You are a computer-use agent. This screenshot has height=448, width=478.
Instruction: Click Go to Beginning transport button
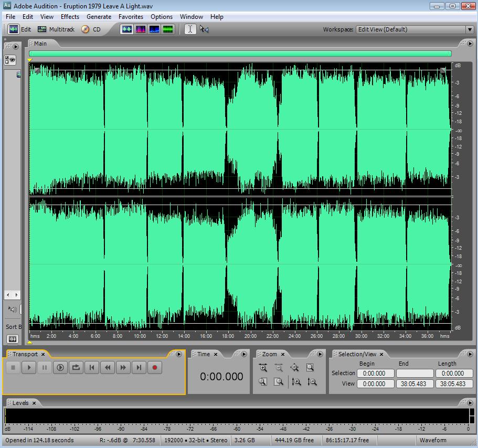coord(92,368)
